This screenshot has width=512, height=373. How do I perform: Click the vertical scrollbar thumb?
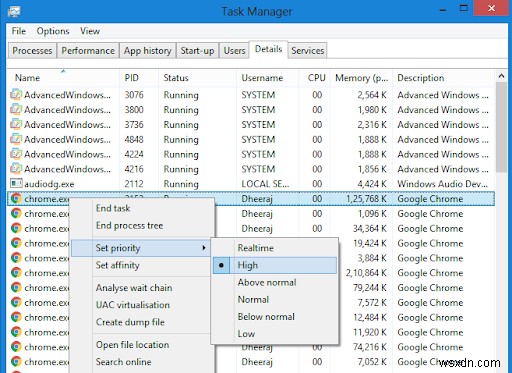(501, 127)
